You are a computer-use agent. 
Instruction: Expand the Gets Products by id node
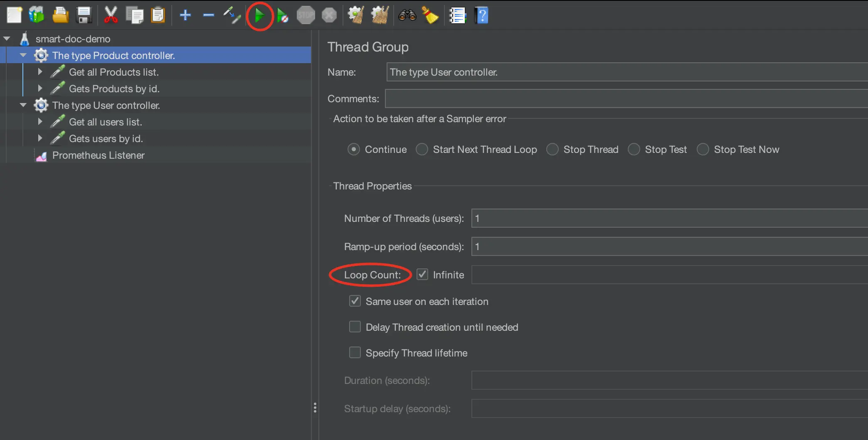coord(40,88)
